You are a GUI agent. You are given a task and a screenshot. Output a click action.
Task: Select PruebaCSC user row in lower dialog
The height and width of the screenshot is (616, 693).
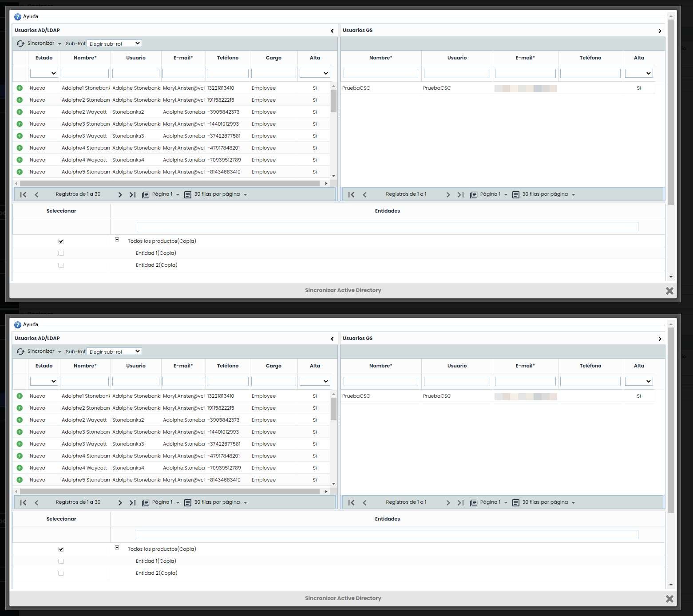coord(356,396)
